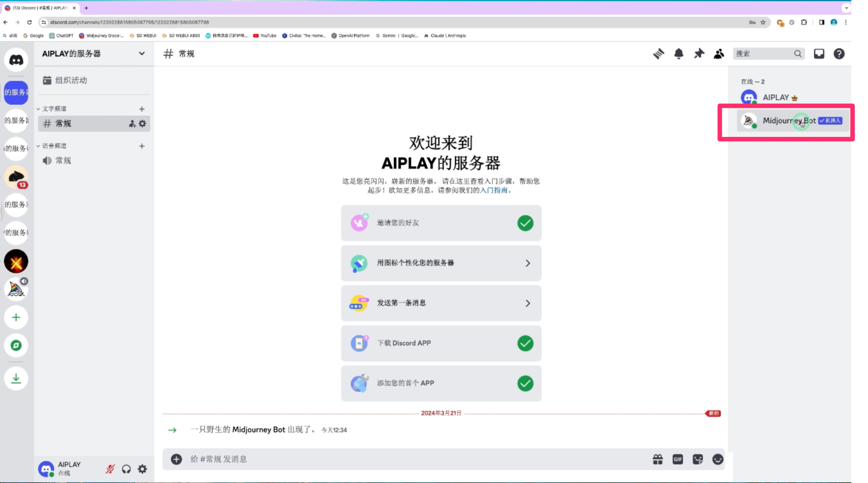868x483 pixels.
Task: Open the OpenAI Platform bookmark
Action: (350, 35)
